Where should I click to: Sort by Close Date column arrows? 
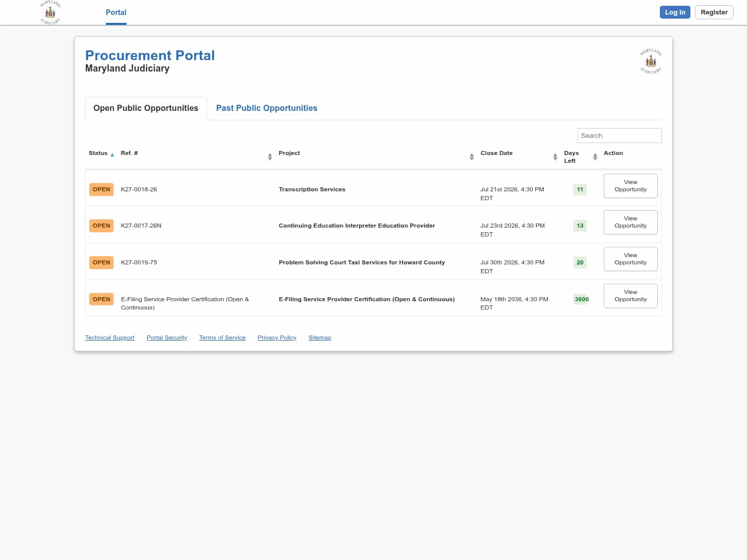555,157
